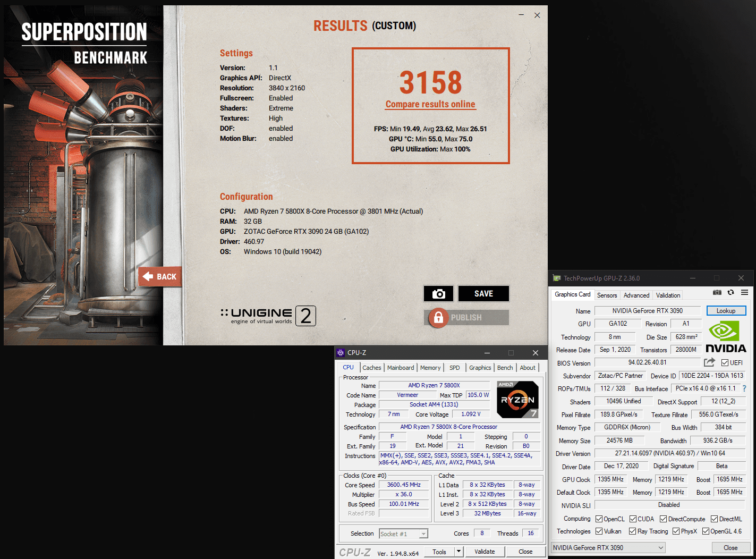Click the GPU-Z title bar app icon
This screenshot has height=559, width=756.
tap(557, 278)
